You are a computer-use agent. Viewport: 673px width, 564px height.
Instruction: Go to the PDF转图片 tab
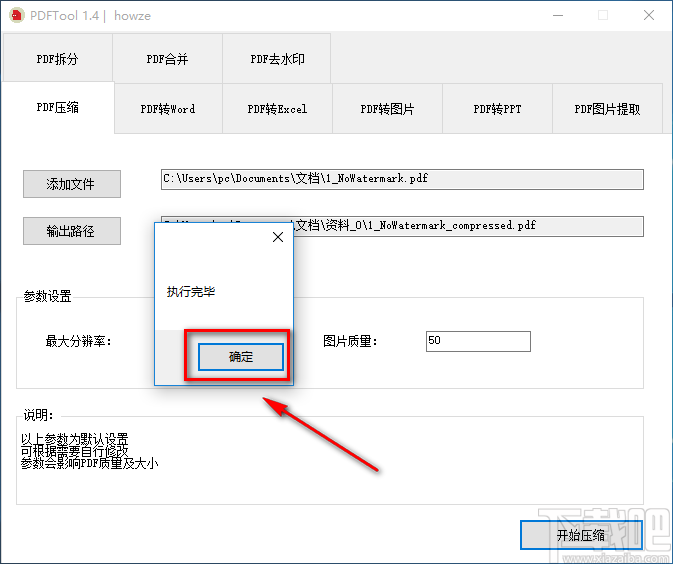[387, 109]
